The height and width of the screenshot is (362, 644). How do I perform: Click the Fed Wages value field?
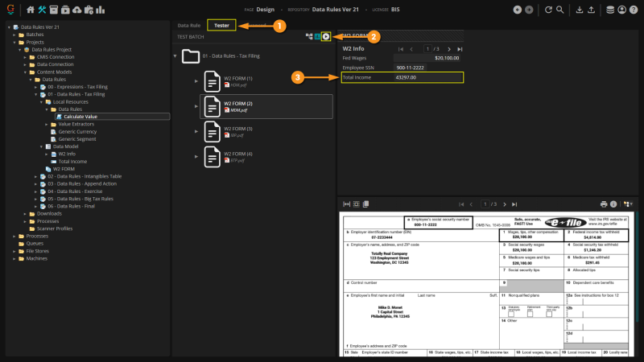tap(427, 58)
